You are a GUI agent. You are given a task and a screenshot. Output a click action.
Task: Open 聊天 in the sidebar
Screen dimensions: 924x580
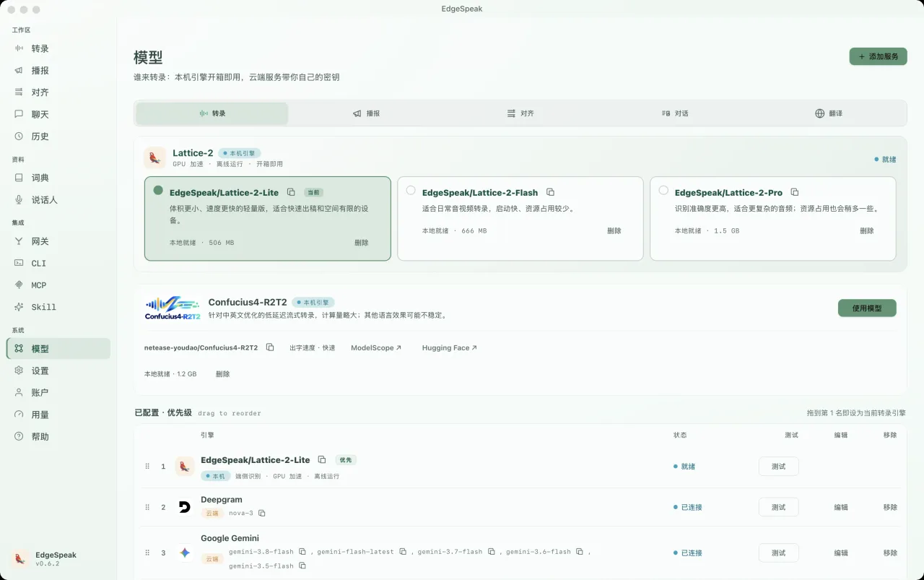pos(58,114)
